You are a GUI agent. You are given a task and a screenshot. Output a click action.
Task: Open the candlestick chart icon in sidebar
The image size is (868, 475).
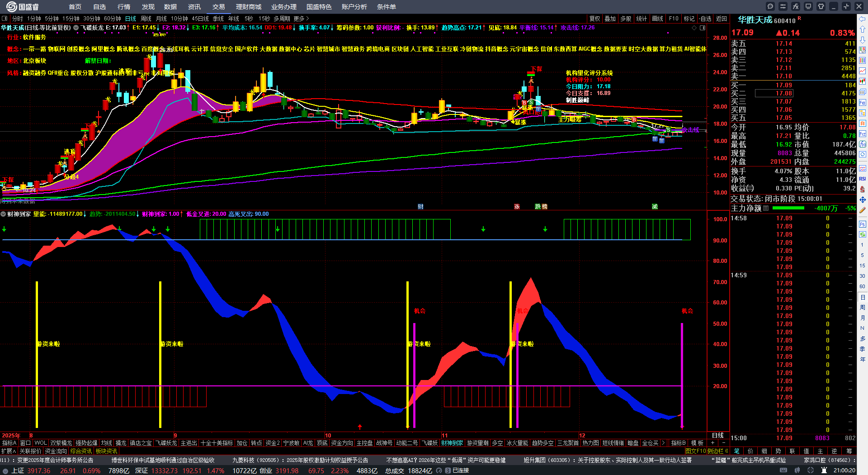(863, 81)
